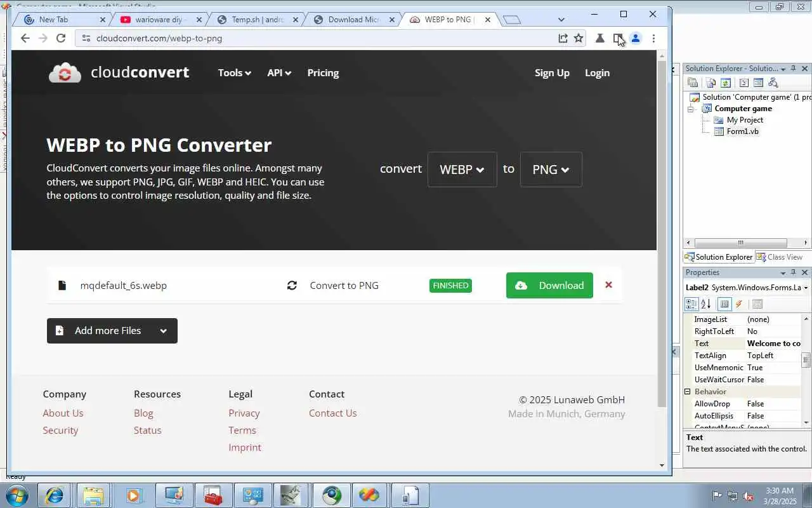The height and width of the screenshot is (508, 812).
Task: Open Solution Explorer window position dropdown
Action: (783, 69)
